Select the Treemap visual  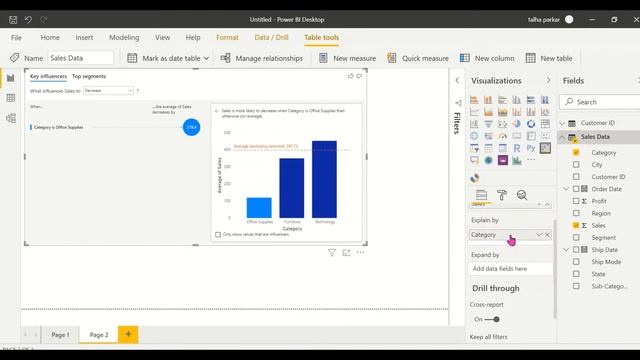click(x=545, y=124)
